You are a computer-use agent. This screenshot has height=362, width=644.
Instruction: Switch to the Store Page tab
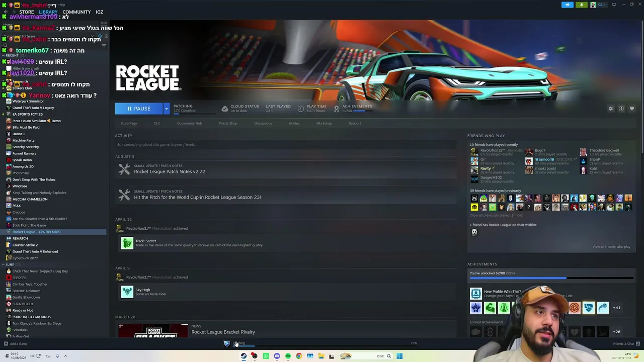tap(129, 123)
